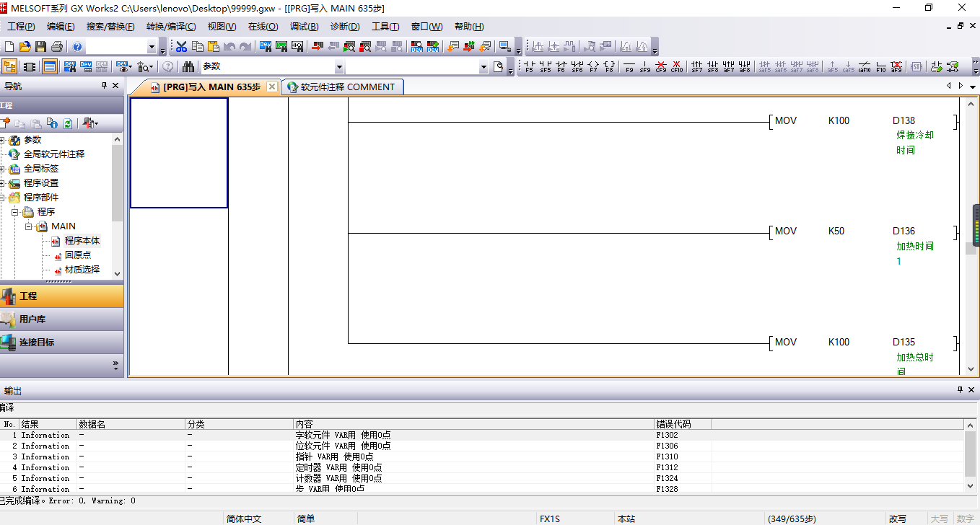
Task: Click the Cut scissors icon
Action: click(181, 47)
